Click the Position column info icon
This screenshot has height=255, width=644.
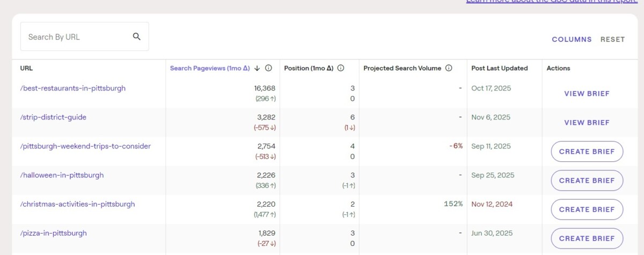pos(340,68)
